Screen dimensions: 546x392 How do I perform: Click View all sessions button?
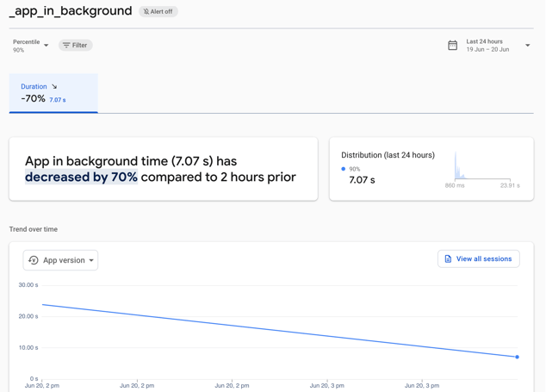[x=479, y=259]
